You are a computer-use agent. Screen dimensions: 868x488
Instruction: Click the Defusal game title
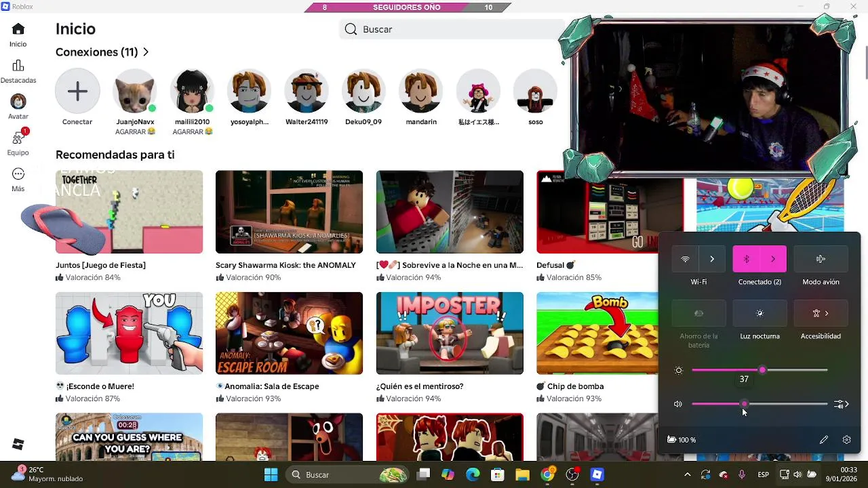555,265
